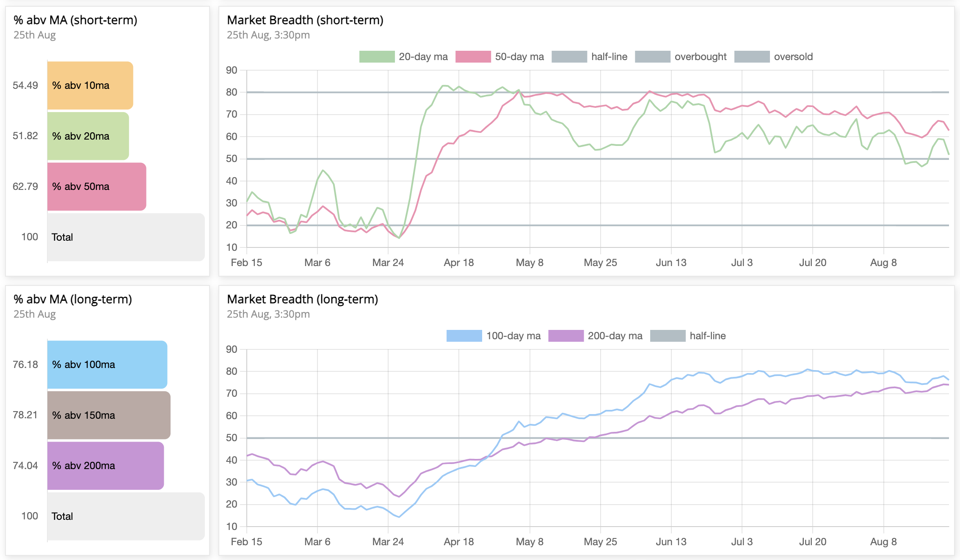The width and height of the screenshot is (960, 560).
Task: Click 'Mar 24' on the long-term chart axis
Action: coord(388,542)
